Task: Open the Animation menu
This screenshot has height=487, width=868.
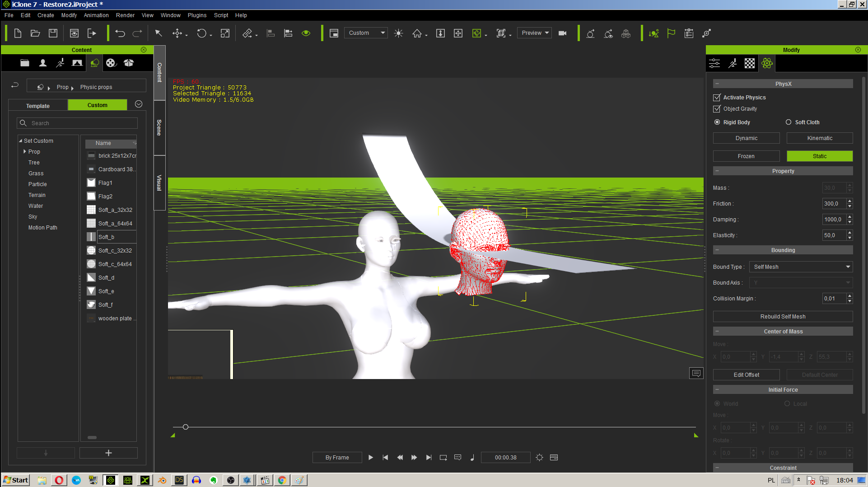Action: 96,15
